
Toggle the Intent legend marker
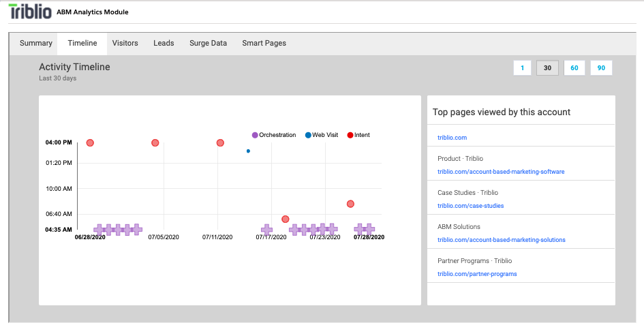tap(350, 135)
